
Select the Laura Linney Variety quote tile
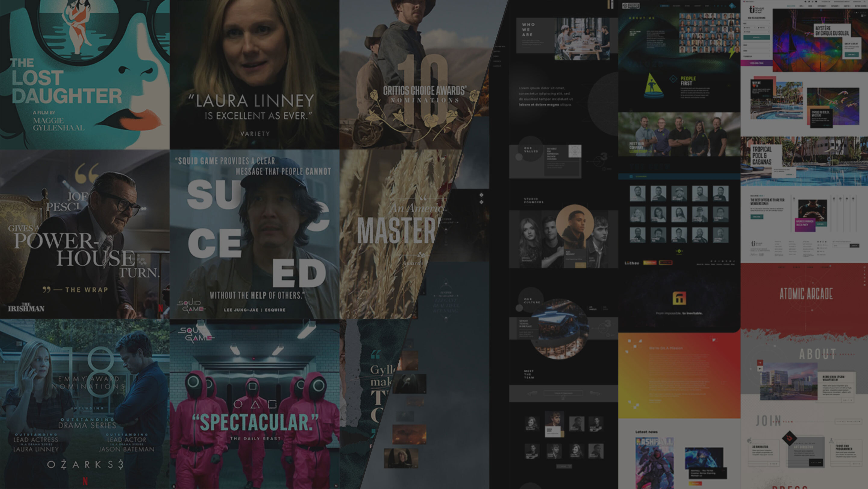[x=254, y=74]
